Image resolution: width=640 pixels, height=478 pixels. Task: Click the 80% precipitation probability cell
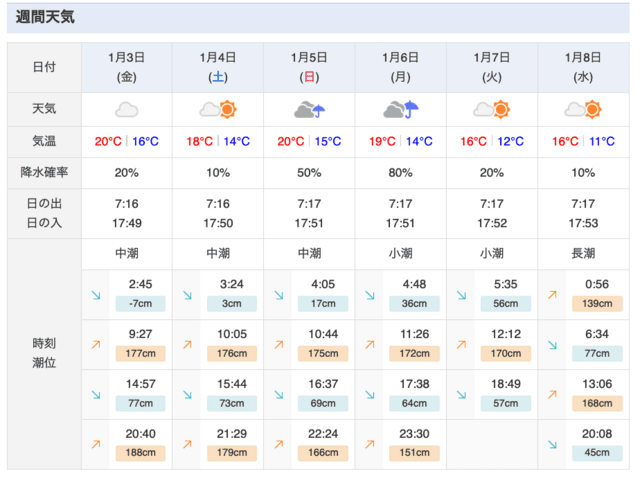(401, 172)
